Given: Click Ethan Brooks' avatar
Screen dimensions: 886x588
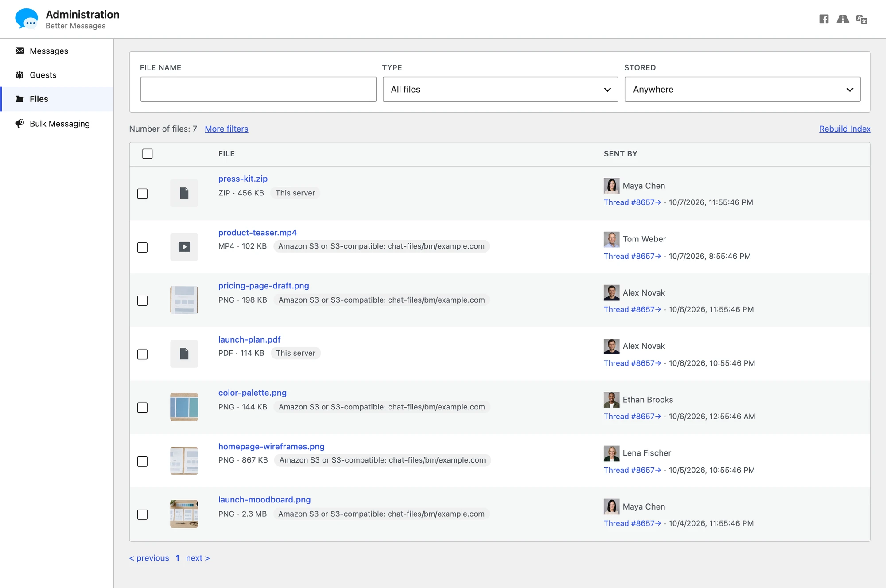Looking at the screenshot, I should click(x=611, y=400).
